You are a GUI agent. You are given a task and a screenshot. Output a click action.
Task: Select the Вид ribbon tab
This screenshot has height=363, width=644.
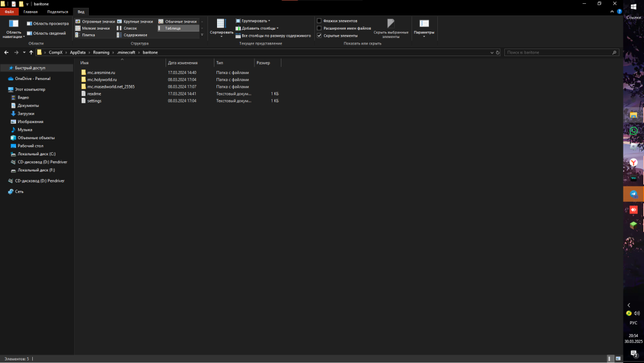(x=81, y=12)
